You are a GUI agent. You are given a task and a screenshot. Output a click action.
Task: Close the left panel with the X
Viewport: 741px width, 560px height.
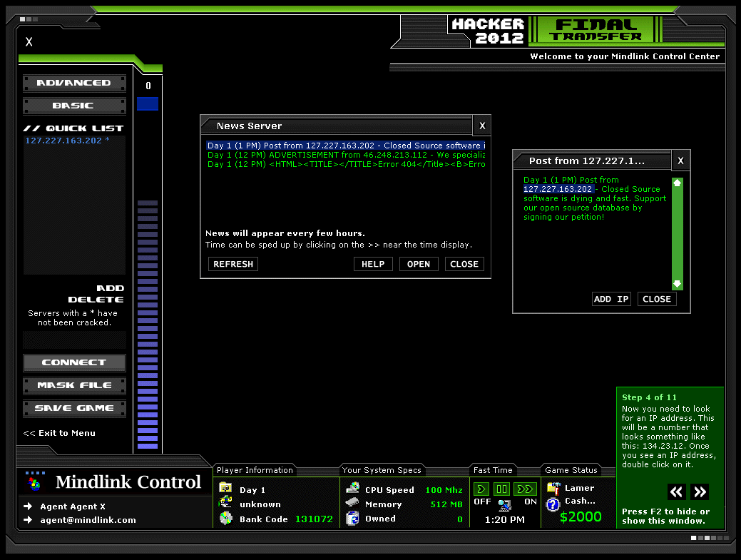pos(29,41)
